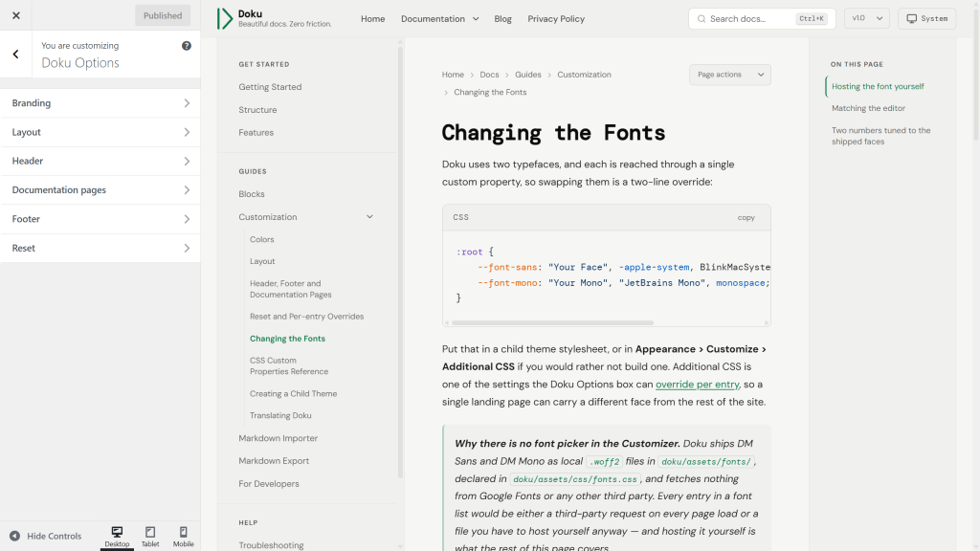Go back using the left chevron arrow
Image resolution: width=980 pixels, height=551 pixels.
(15, 55)
